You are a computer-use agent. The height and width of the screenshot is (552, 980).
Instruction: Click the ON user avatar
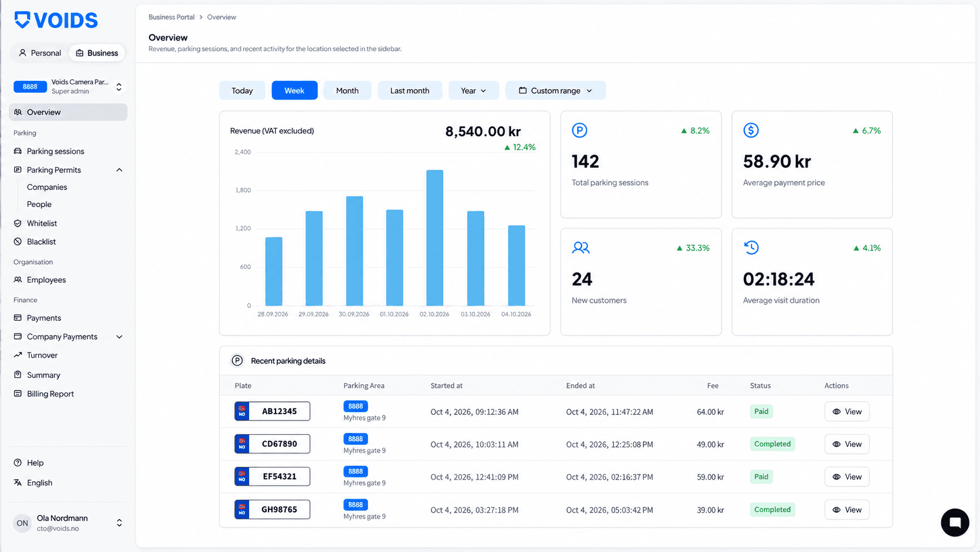22,523
